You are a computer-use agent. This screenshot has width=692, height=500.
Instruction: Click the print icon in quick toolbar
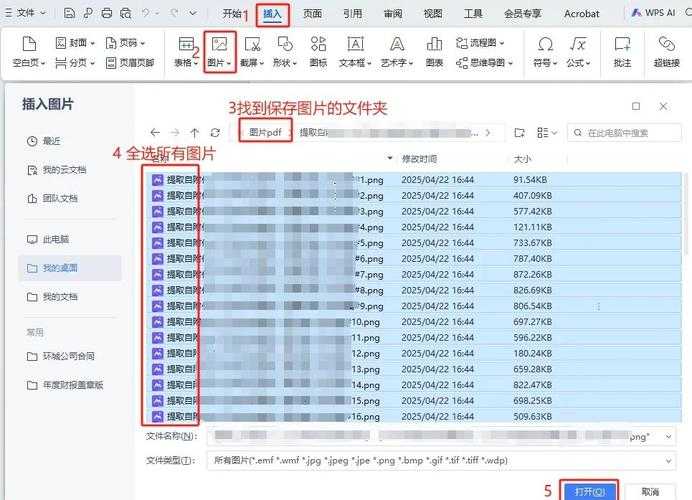tap(107, 13)
